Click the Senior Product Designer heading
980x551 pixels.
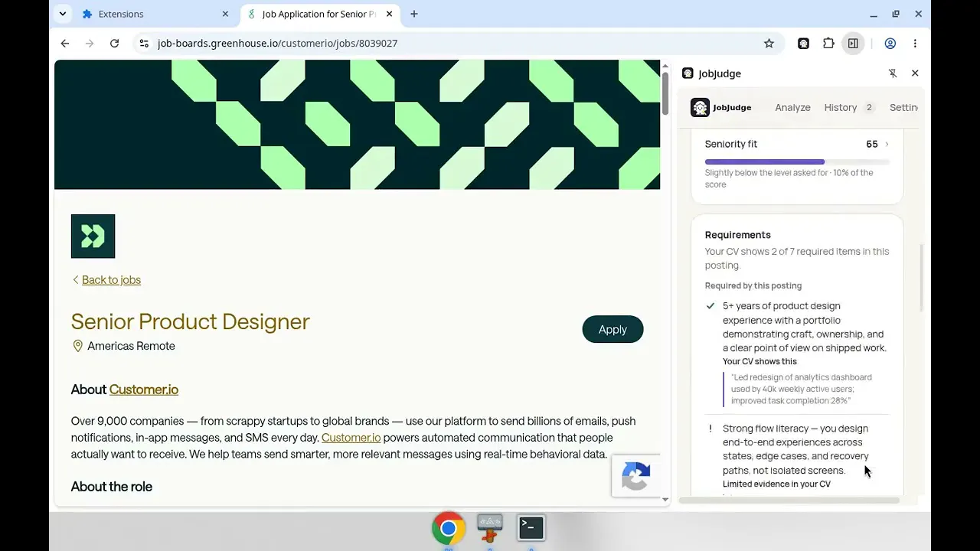point(191,321)
